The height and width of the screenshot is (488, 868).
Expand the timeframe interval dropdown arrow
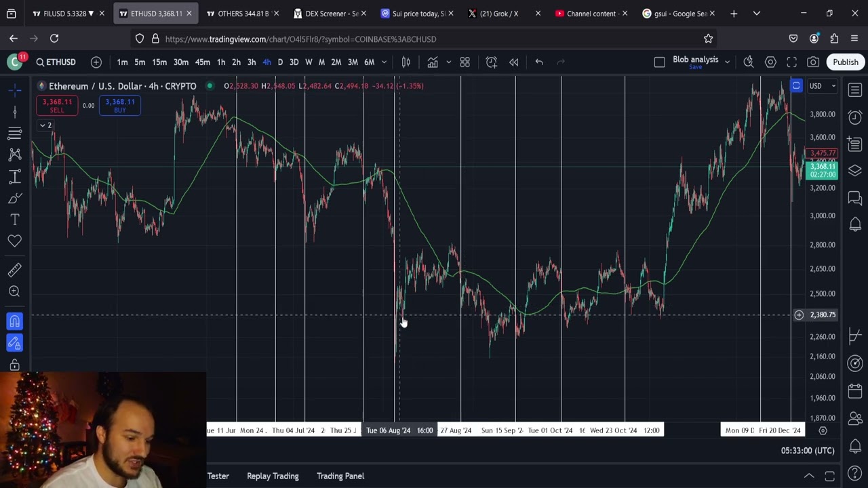tap(384, 62)
